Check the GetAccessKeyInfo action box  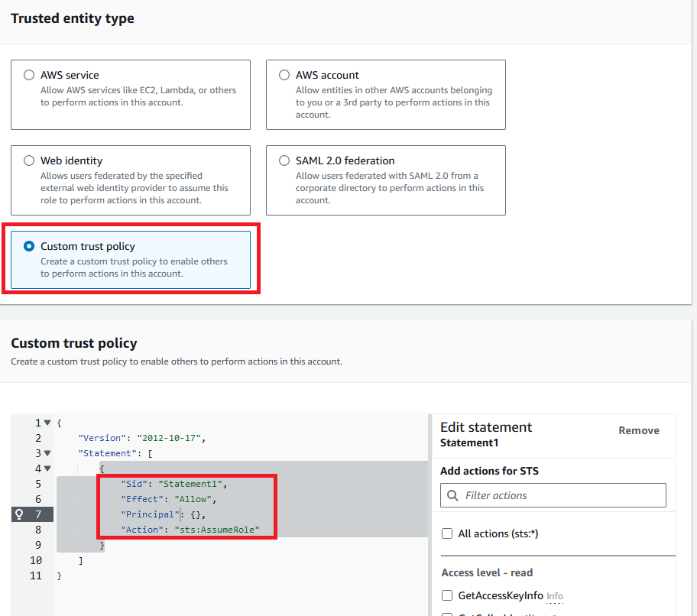pyautogui.click(x=447, y=595)
